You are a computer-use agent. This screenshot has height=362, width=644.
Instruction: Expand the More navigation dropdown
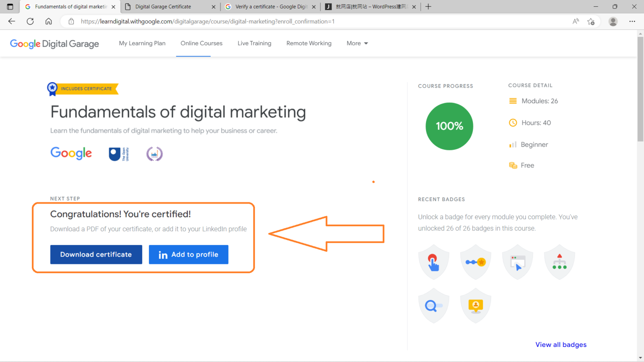pos(357,43)
